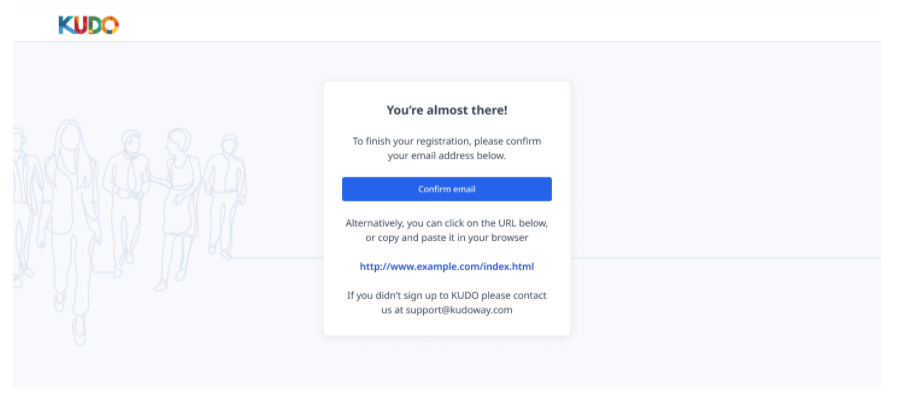
Task: Click the support@kudoway.com email address
Action: click(459, 310)
